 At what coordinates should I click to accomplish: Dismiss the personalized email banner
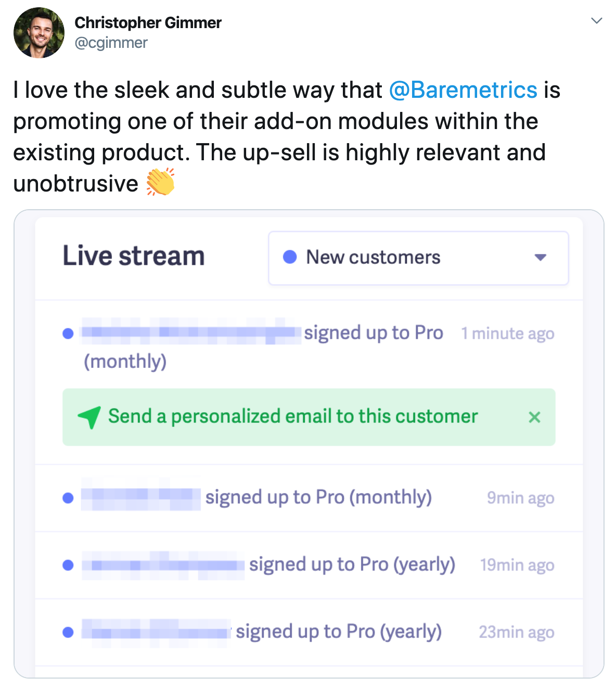(x=534, y=417)
